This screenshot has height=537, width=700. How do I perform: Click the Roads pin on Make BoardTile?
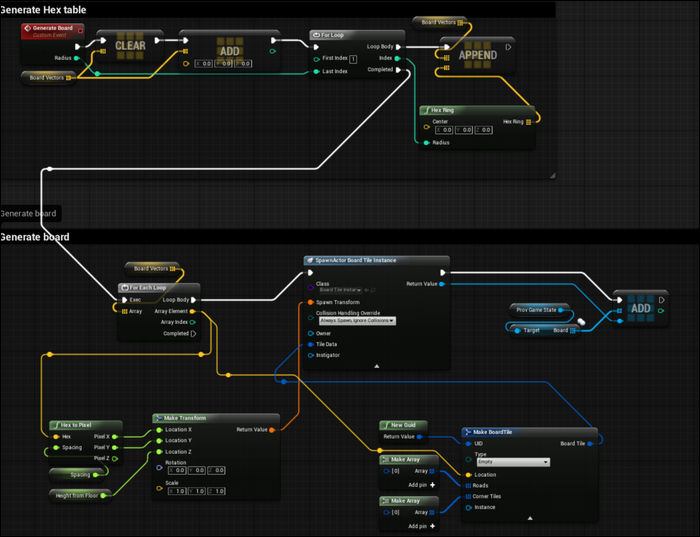pos(468,486)
